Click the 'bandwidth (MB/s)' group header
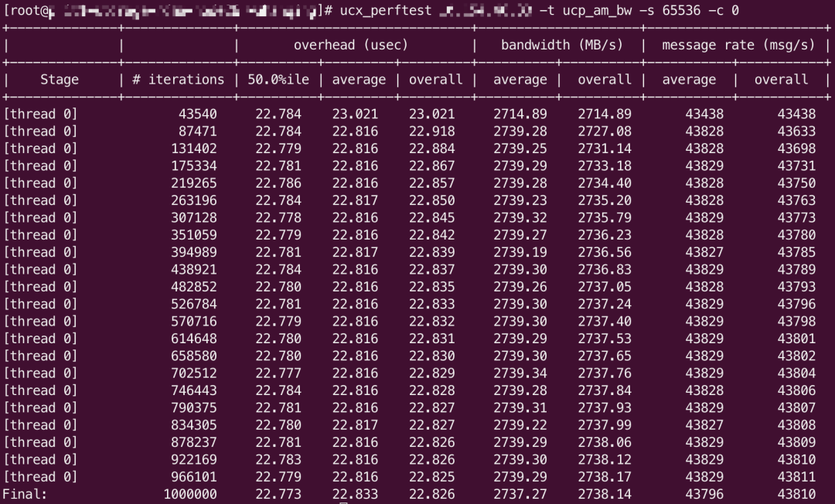Screen dimensions: 835x504 coord(562,46)
